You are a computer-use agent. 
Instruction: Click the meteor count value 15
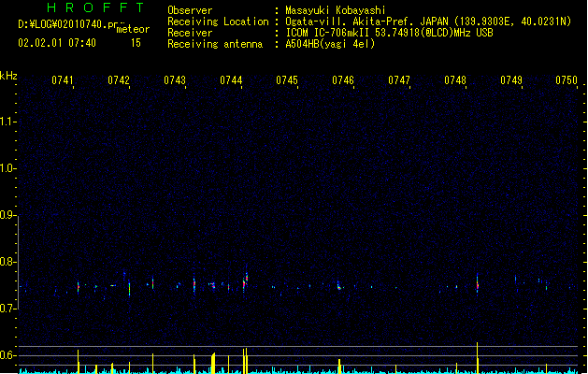(x=136, y=43)
